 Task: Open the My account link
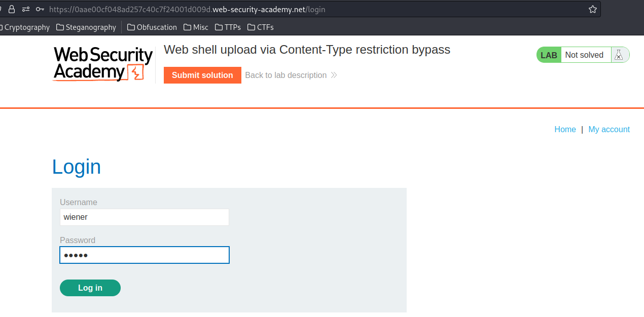coord(609,129)
